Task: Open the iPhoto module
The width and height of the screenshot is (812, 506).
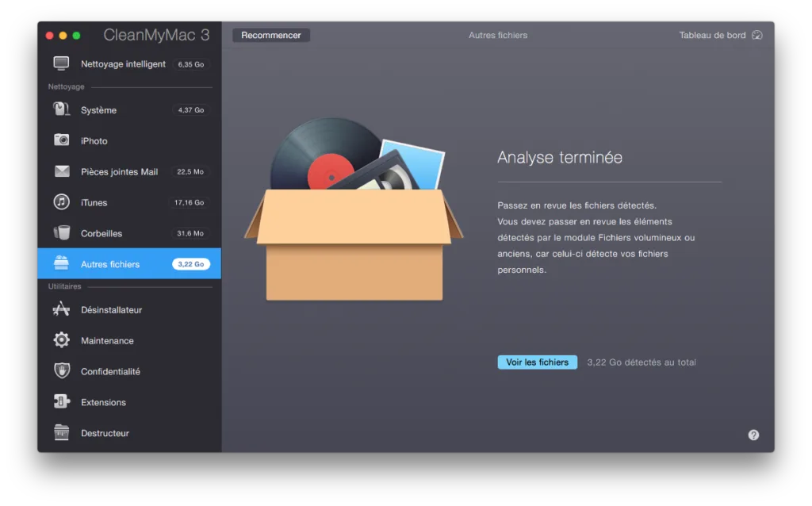Action: 94,141
